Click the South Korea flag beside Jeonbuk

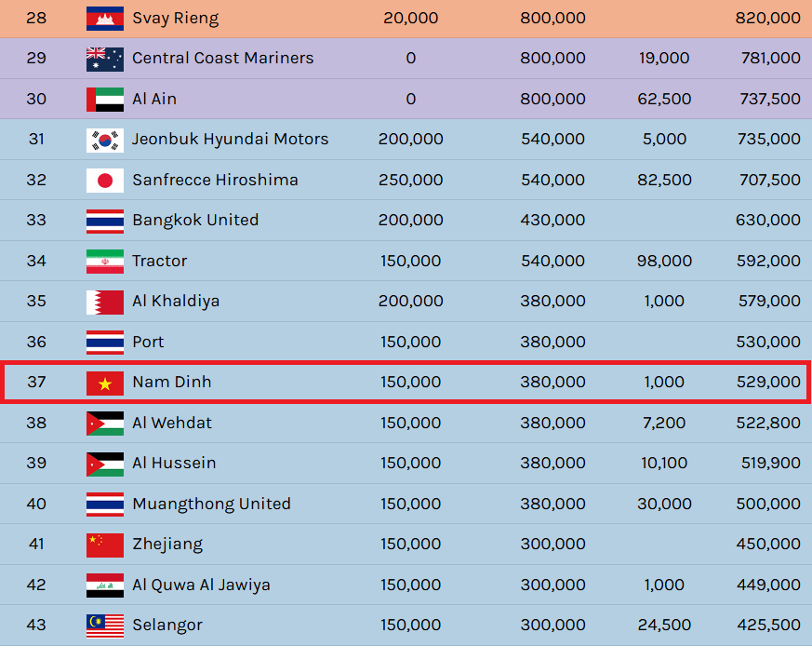click(x=104, y=140)
